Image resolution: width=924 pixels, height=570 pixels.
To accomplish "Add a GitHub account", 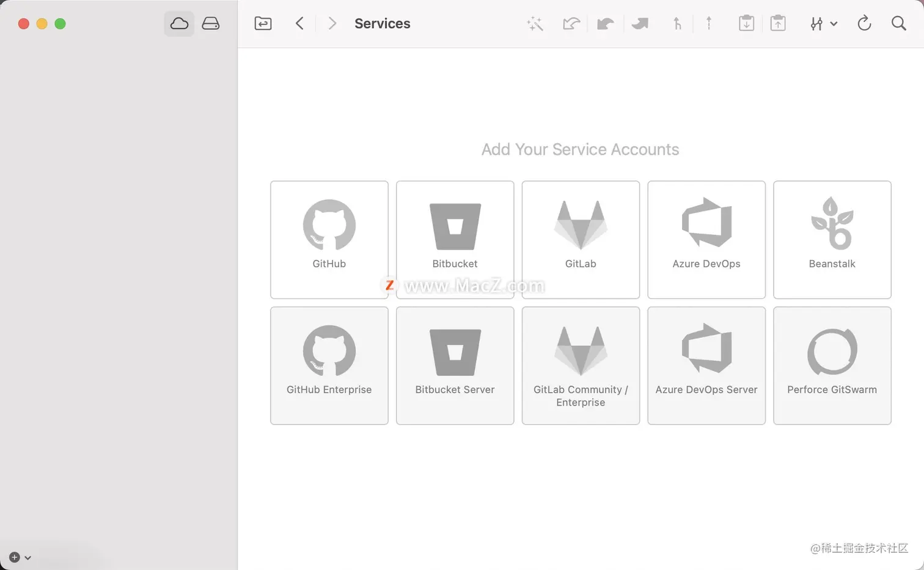I will click(x=329, y=240).
